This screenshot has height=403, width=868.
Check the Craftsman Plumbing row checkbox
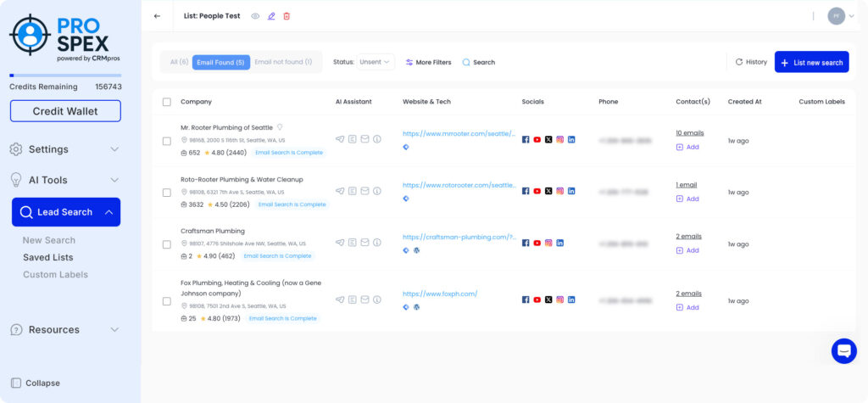(167, 243)
